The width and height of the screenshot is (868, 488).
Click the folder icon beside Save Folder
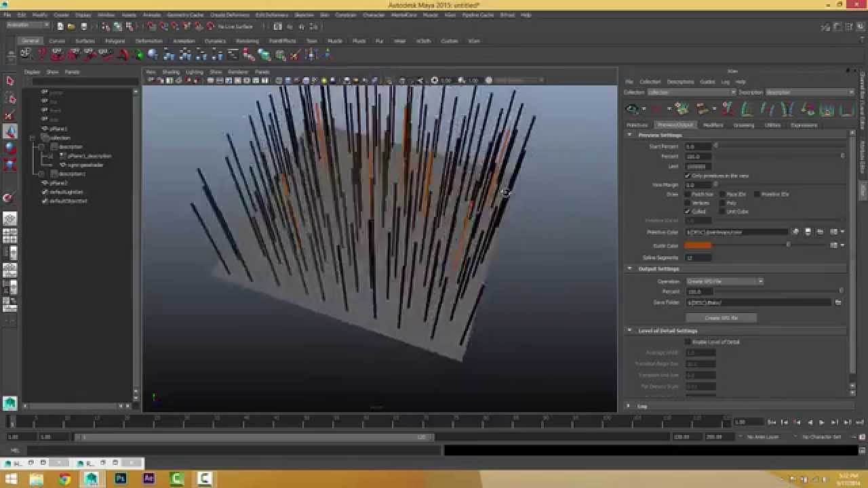tap(838, 303)
